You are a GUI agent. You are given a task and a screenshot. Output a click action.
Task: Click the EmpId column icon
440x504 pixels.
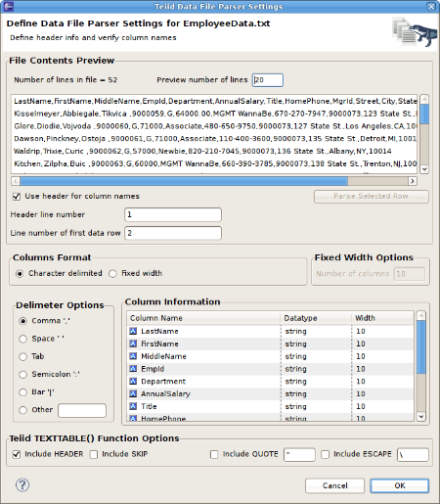click(133, 369)
